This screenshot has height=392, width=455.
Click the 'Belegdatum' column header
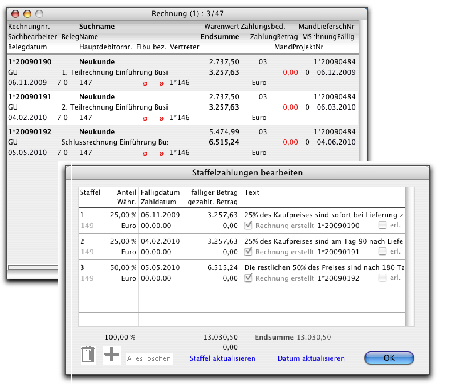[28, 47]
